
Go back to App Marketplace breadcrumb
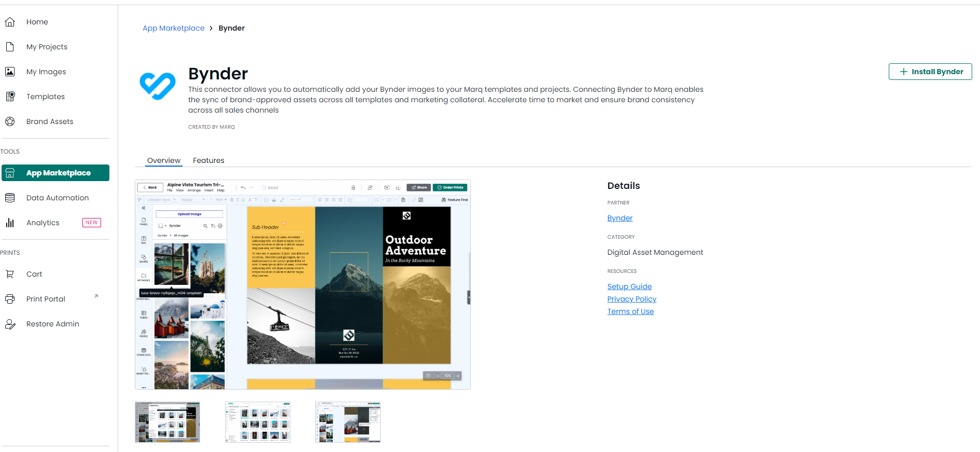coord(173,28)
